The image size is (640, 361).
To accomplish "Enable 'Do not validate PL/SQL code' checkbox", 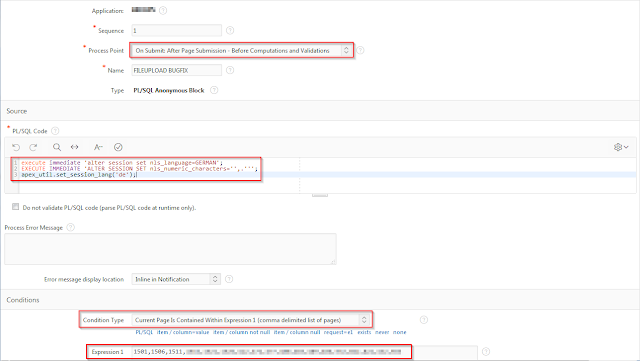I will pyautogui.click(x=16, y=207).
